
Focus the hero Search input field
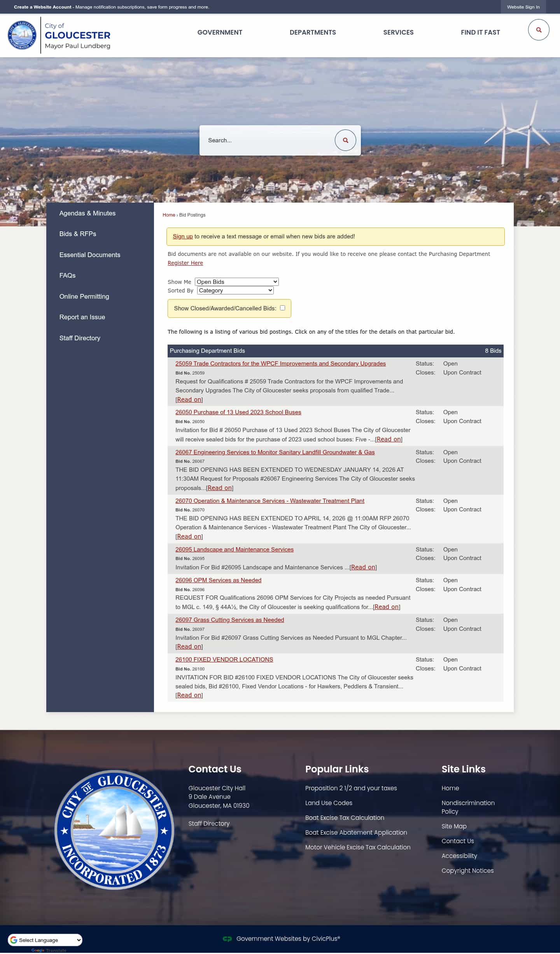pos(268,140)
